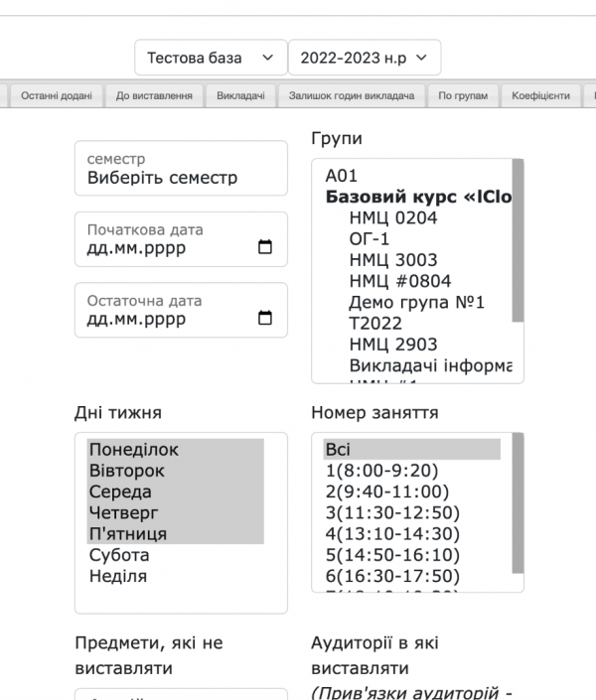Open calendar picker for Остаточна дата
This screenshot has height=700, width=596.
point(264,320)
